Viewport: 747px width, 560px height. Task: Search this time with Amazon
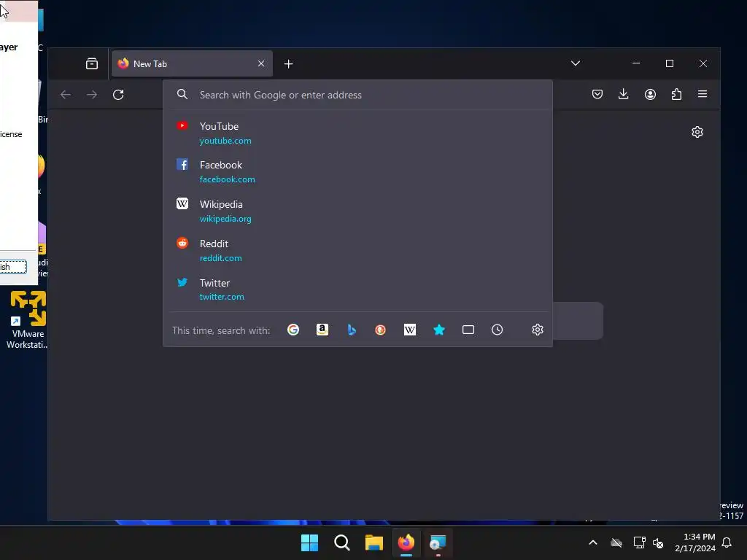[322, 330]
